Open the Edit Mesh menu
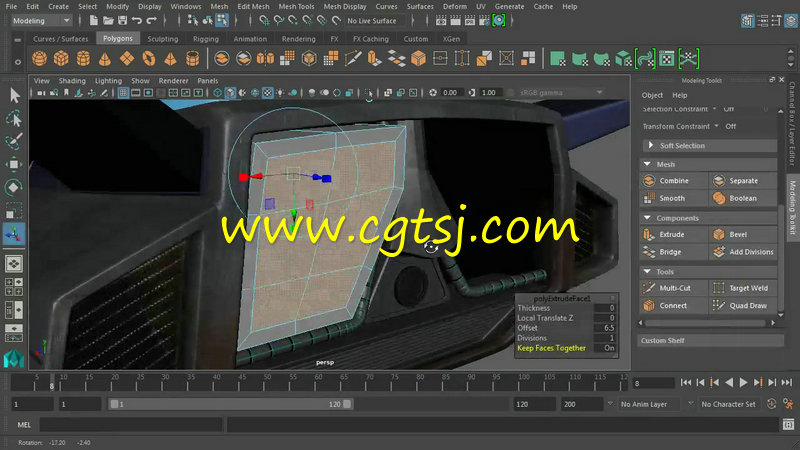 click(253, 7)
